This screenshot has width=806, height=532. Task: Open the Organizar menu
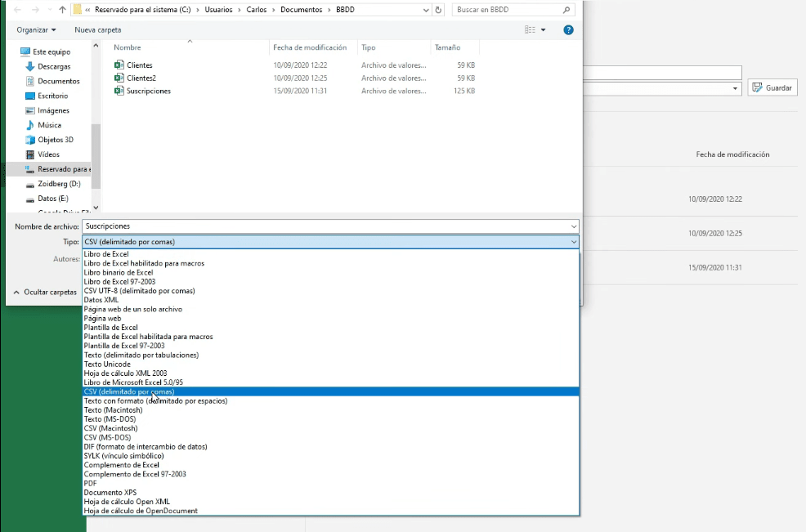36,29
